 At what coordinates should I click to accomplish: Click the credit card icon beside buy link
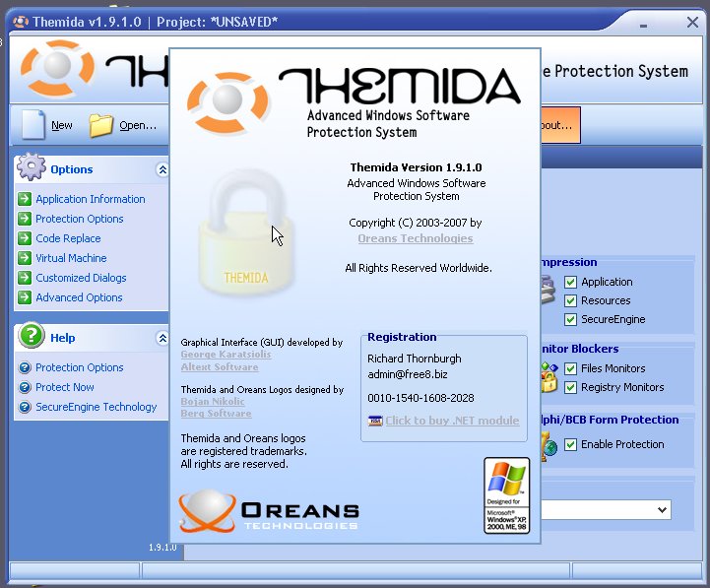pyautogui.click(x=375, y=421)
